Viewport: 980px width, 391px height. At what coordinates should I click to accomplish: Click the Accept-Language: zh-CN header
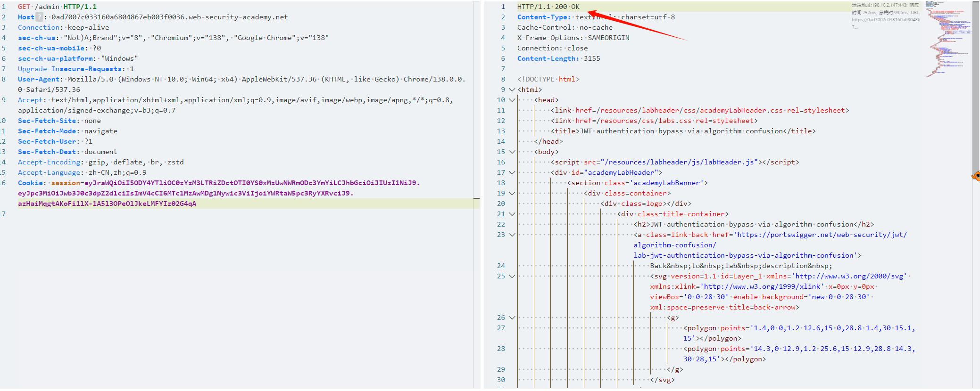click(x=82, y=172)
